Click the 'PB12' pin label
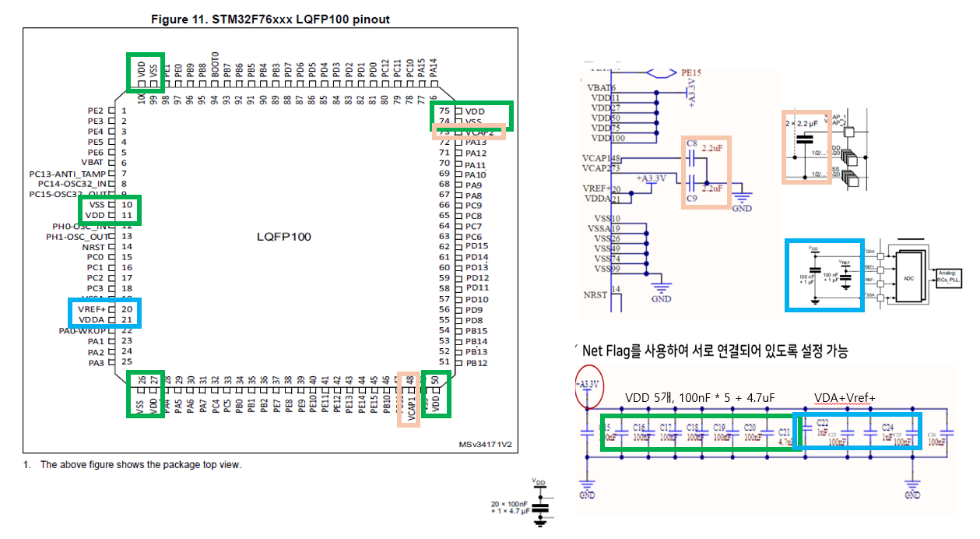 tap(476, 362)
